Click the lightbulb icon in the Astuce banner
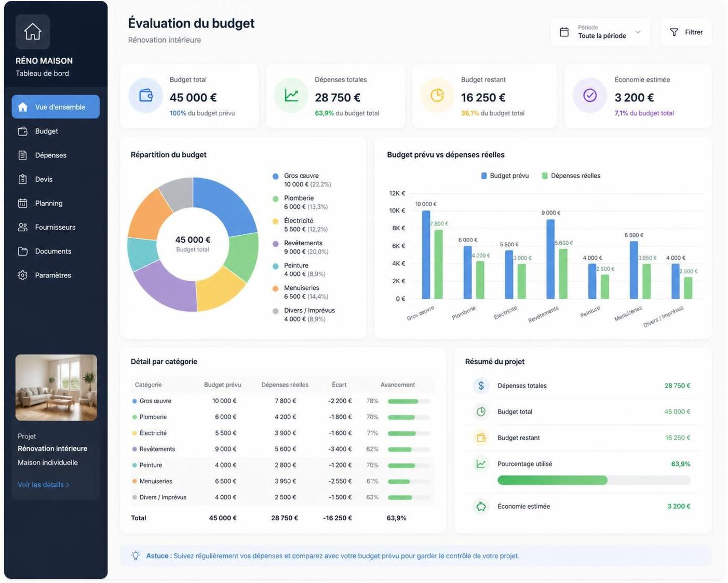 [136, 555]
